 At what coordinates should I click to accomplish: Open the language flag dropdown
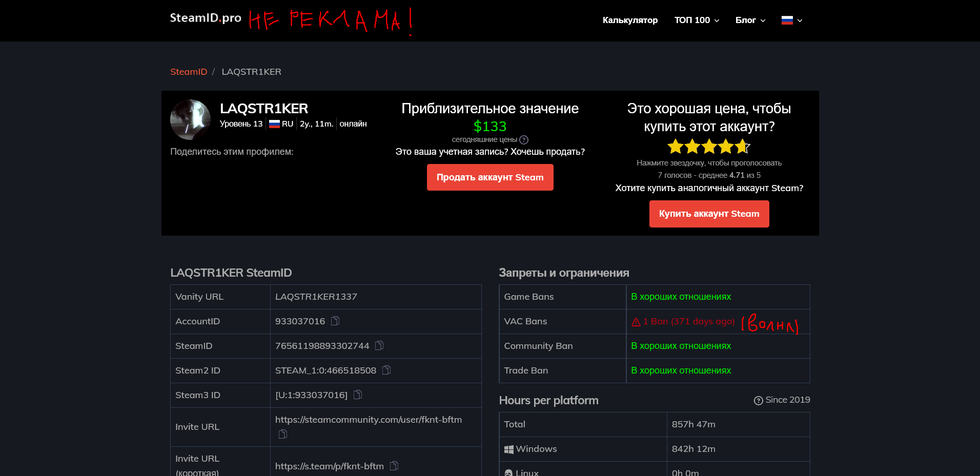pyautogui.click(x=792, y=20)
